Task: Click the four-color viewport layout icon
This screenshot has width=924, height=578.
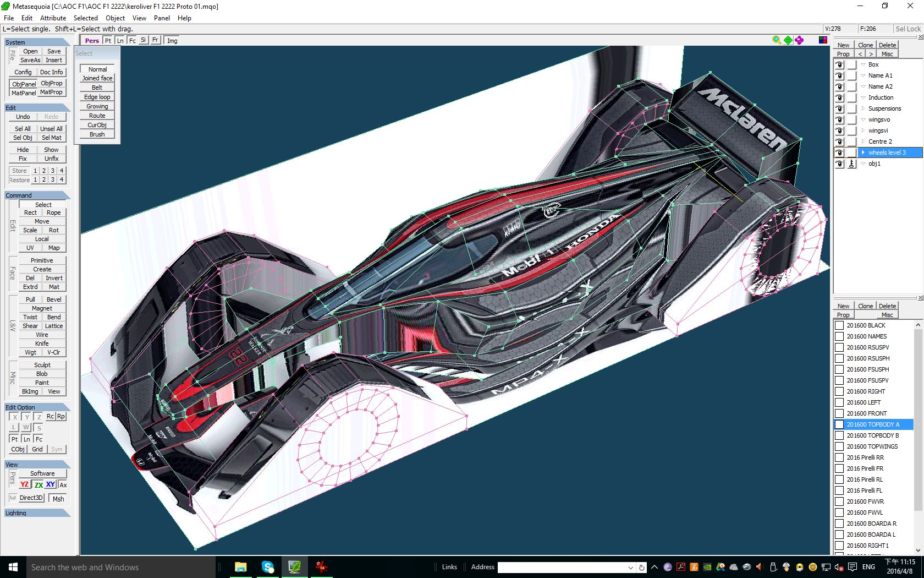Action: 823,40
